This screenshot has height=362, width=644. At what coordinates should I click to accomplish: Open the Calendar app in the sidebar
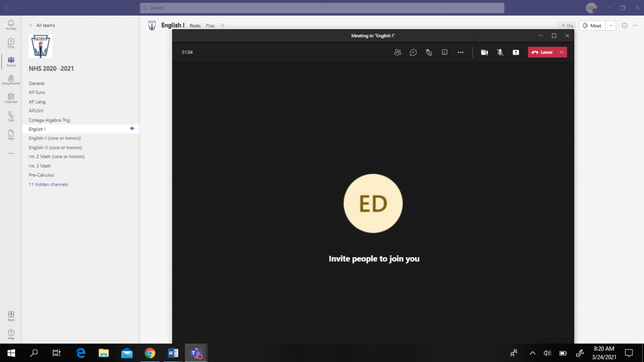(x=11, y=98)
